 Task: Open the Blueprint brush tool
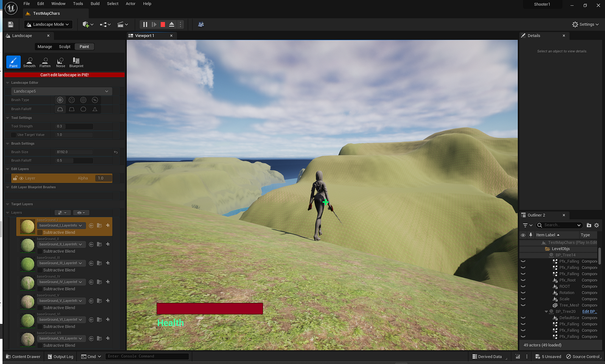[76, 62]
